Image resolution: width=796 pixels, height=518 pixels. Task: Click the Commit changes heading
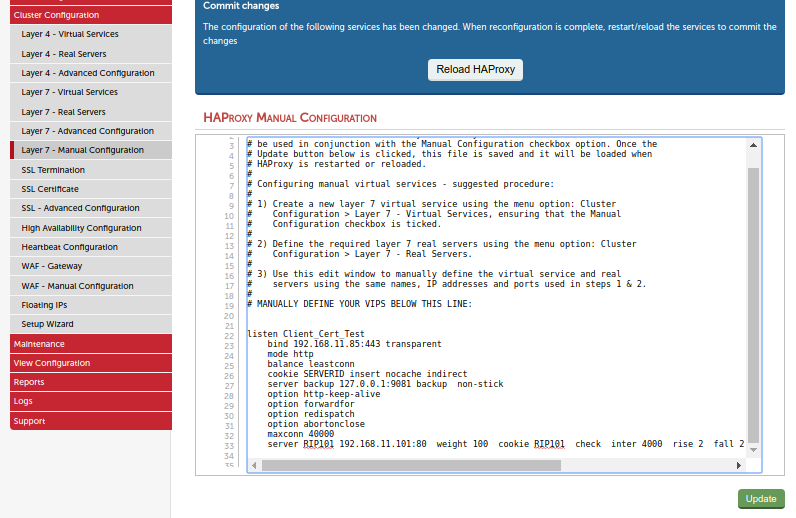(241, 6)
